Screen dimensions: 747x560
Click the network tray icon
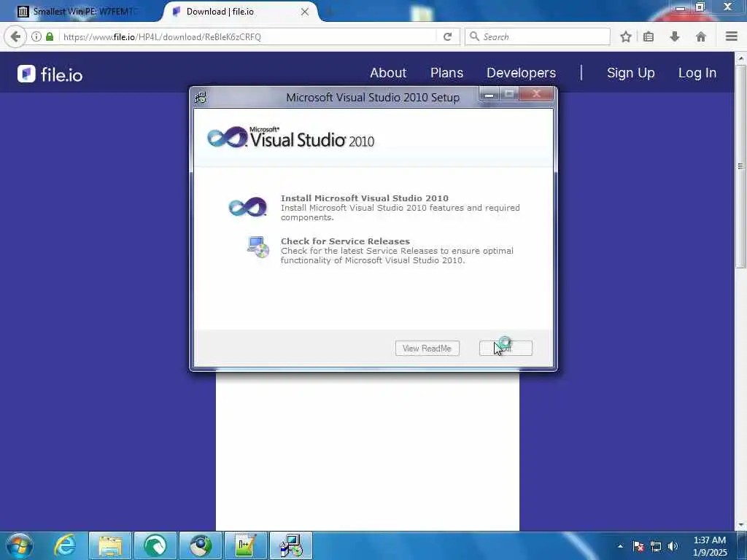pyautogui.click(x=656, y=546)
